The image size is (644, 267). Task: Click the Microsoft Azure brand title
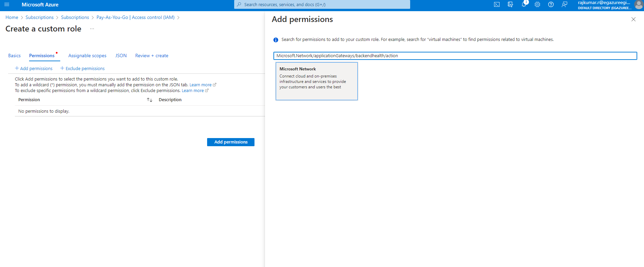(x=40, y=5)
